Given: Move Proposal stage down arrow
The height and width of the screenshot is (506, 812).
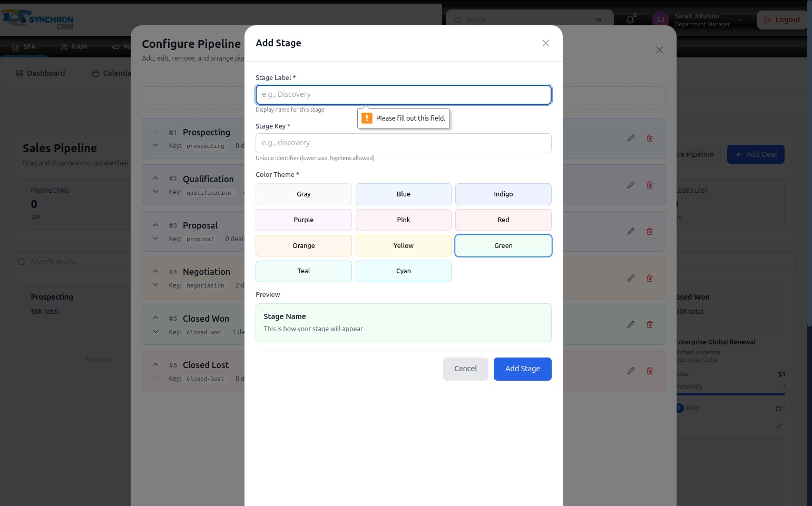Looking at the screenshot, I should (155, 239).
